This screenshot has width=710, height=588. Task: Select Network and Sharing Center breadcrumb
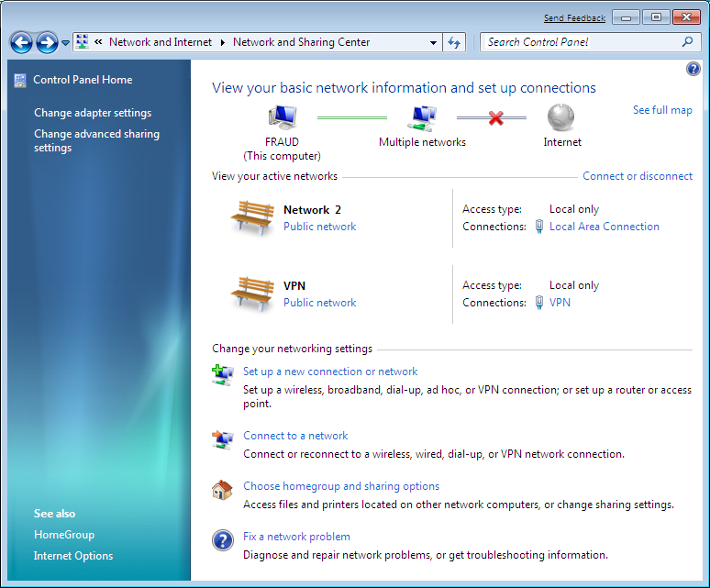[x=301, y=42]
